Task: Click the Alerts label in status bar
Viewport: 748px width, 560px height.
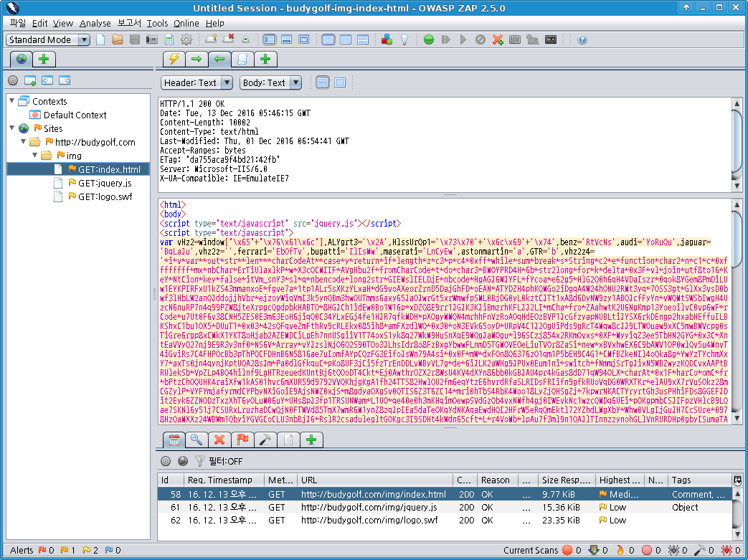Action: (x=22, y=550)
